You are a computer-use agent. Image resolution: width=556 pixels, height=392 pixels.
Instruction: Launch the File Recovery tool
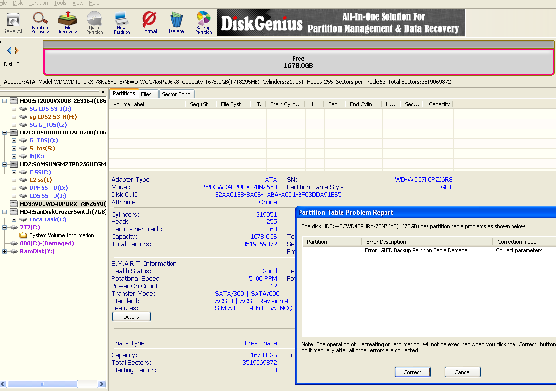68,23
